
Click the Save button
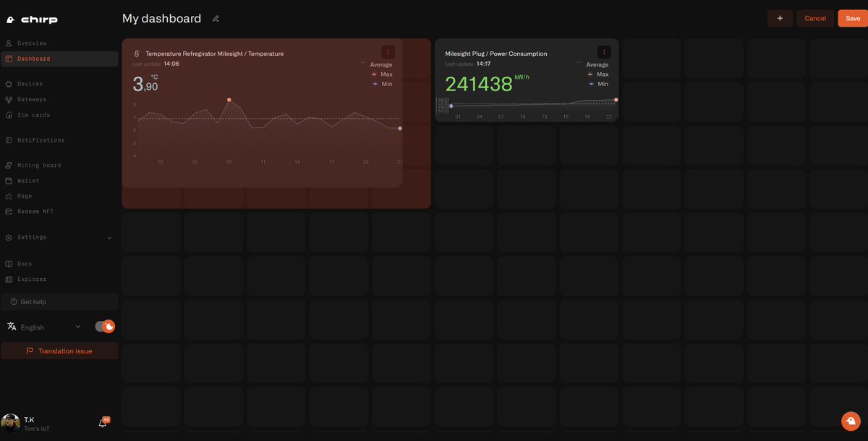[853, 18]
